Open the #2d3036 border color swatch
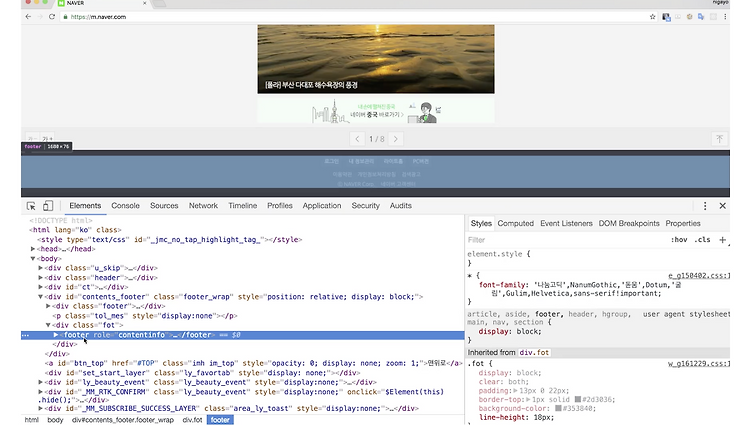Viewport: 750px width, 425px height. pos(578,400)
